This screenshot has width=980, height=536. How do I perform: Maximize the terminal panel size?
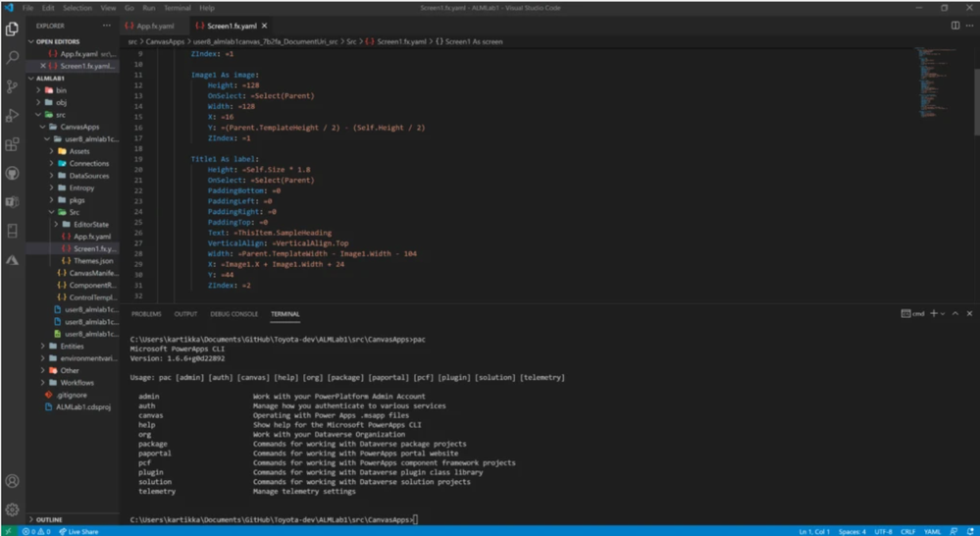[x=955, y=314]
